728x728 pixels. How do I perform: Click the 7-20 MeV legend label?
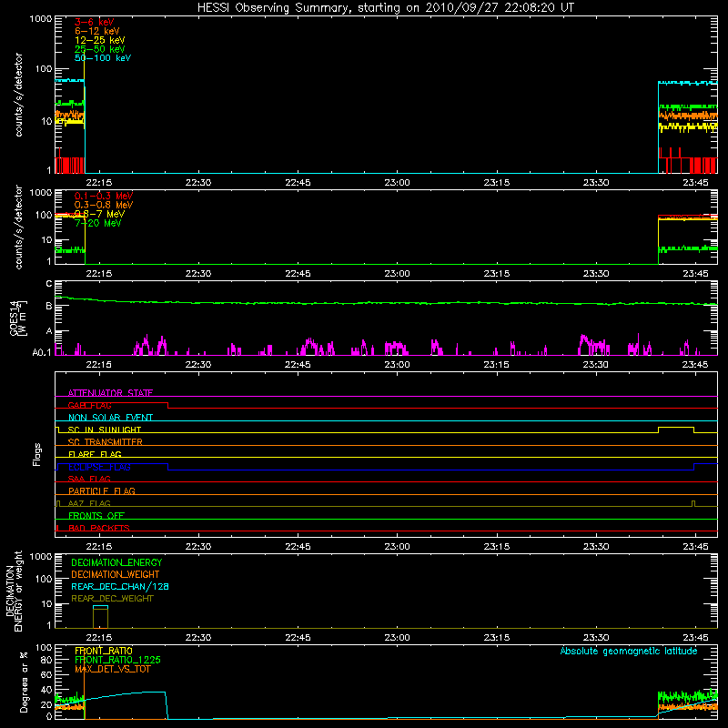97,223
